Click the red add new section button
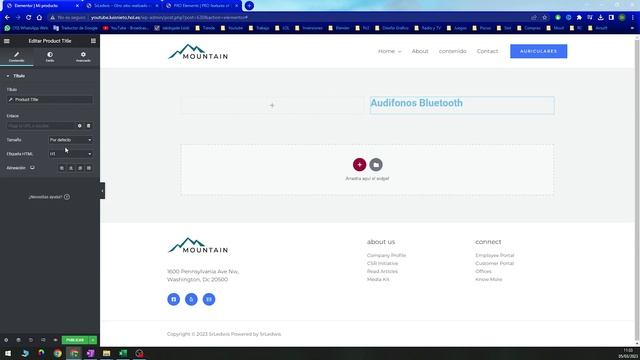 click(359, 164)
